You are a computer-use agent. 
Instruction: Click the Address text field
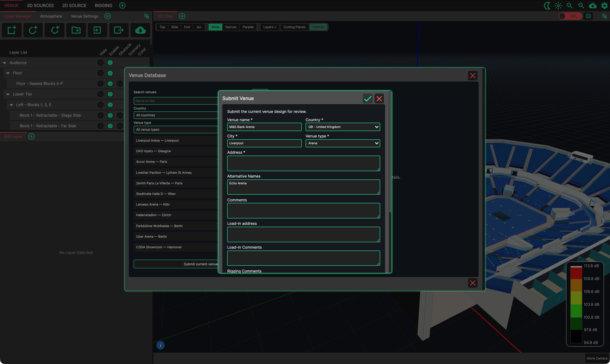pos(303,163)
